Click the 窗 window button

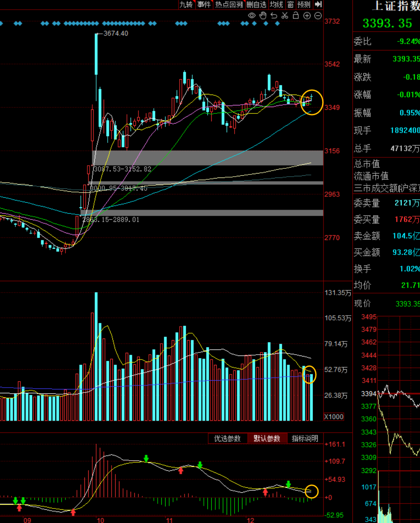290,4
